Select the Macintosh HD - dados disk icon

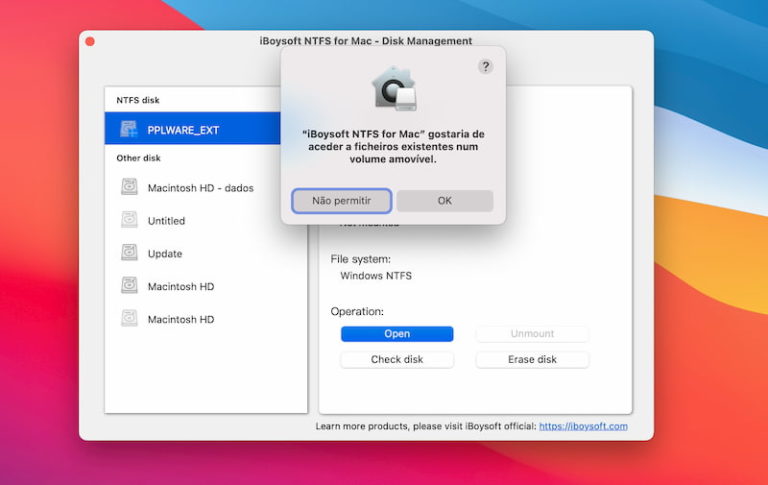(x=129, y=187)
